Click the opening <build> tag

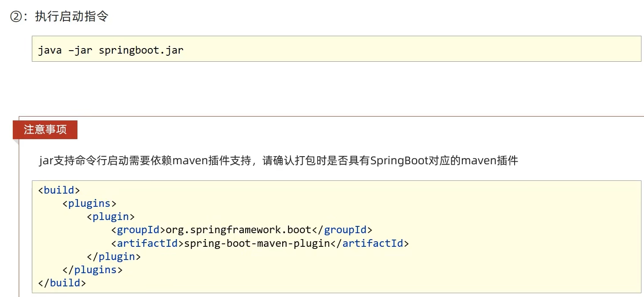pos(59,190)
